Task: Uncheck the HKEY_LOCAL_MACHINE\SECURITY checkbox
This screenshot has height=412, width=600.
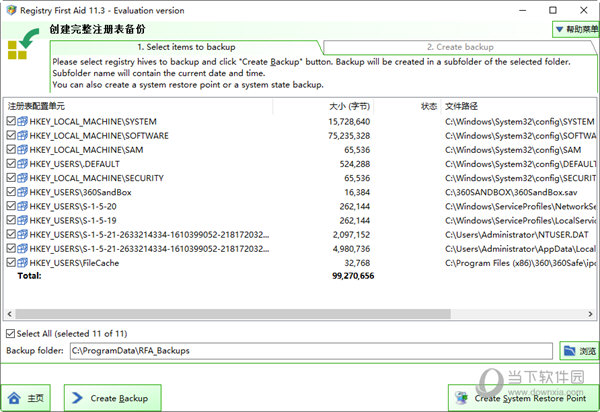Action: (11, 178)
